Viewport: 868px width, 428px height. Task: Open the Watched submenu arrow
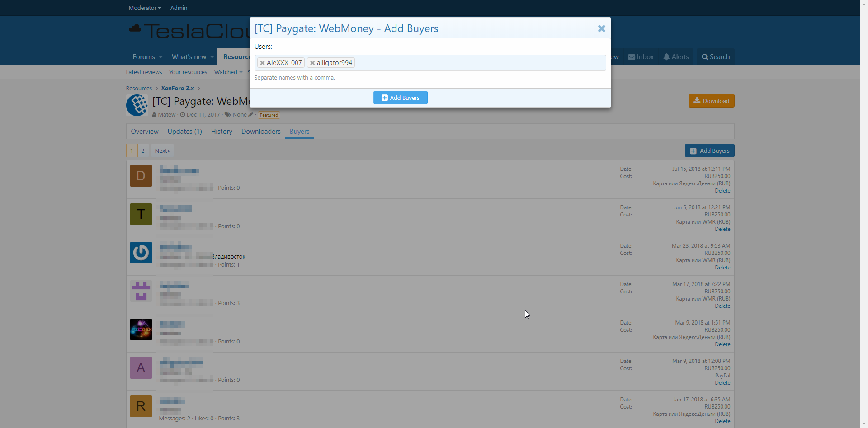[x=241, y=72]
